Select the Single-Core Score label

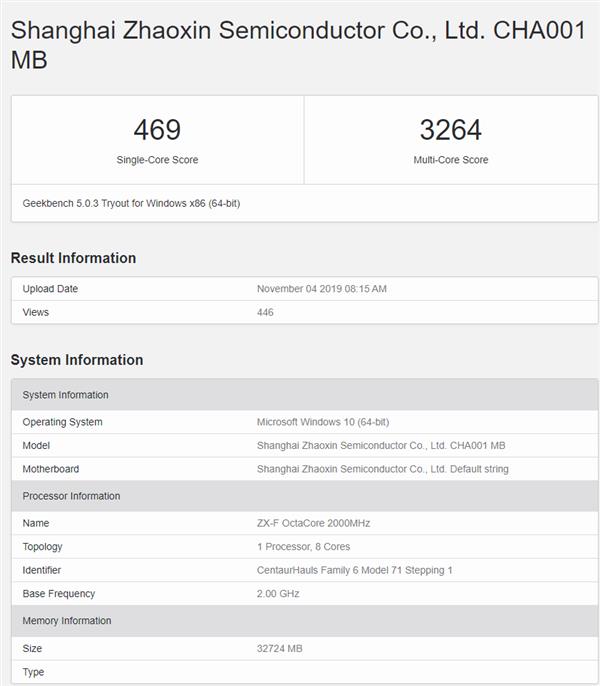coord(157,160)
